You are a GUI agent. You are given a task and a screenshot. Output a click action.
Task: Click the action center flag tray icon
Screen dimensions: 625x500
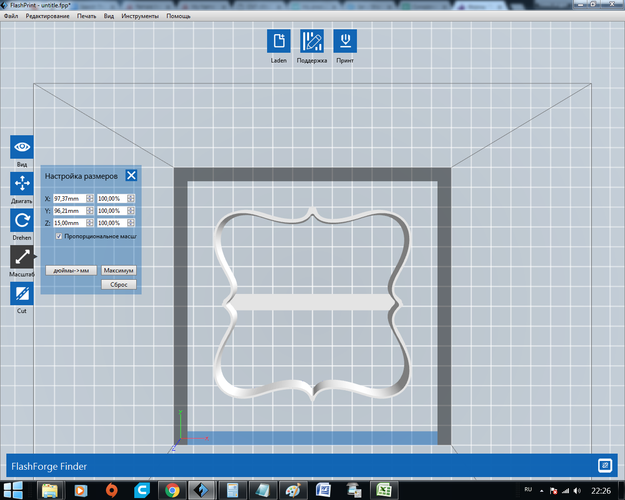(x=553, y=491)
